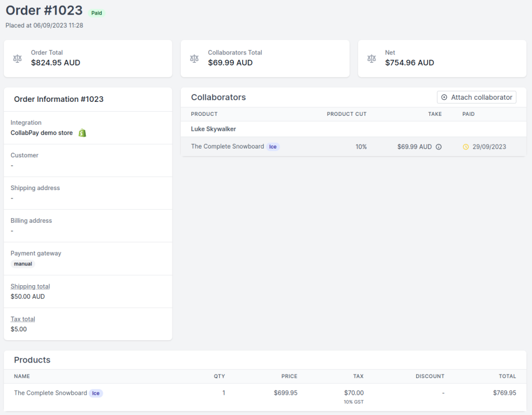The height and width of the screenshot is (415, 532).
Task: Click the Product Cut column header
Action: coord(346,114)
